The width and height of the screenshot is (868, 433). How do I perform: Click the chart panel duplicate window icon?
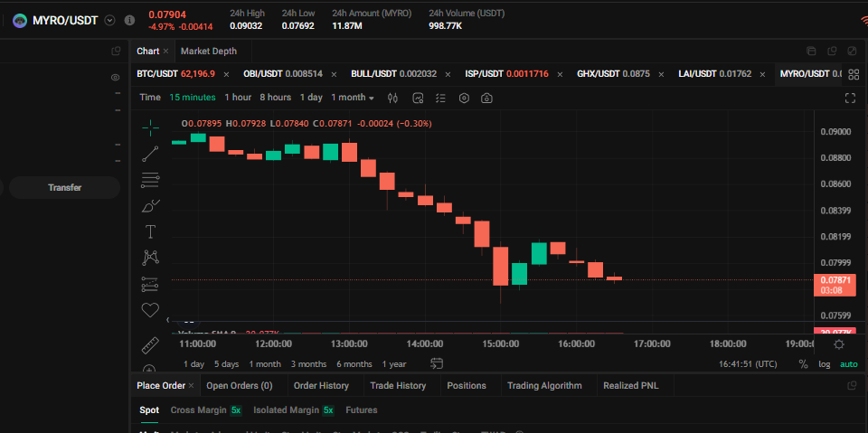point(832,51)
